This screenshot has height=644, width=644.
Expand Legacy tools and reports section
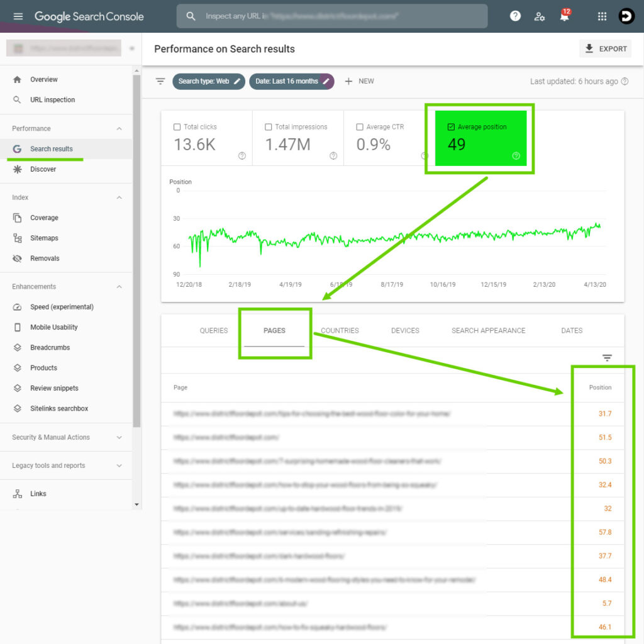pyautogui.click(x=119, y=466)
